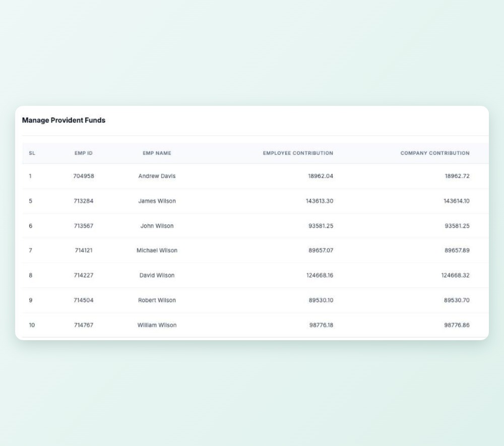Click the "Manage Provident Funds" heading

64,120
